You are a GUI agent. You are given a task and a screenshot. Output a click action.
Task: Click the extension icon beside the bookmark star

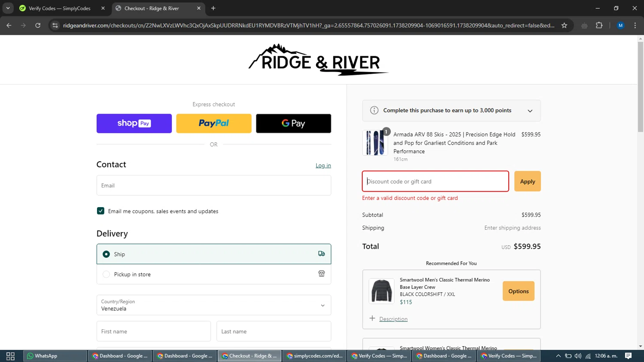584,25
